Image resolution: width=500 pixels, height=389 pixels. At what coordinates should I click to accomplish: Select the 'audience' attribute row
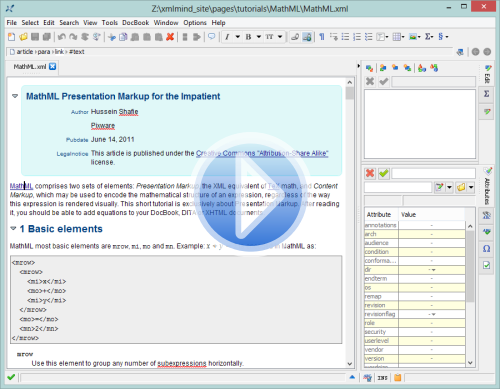(415, 243)
